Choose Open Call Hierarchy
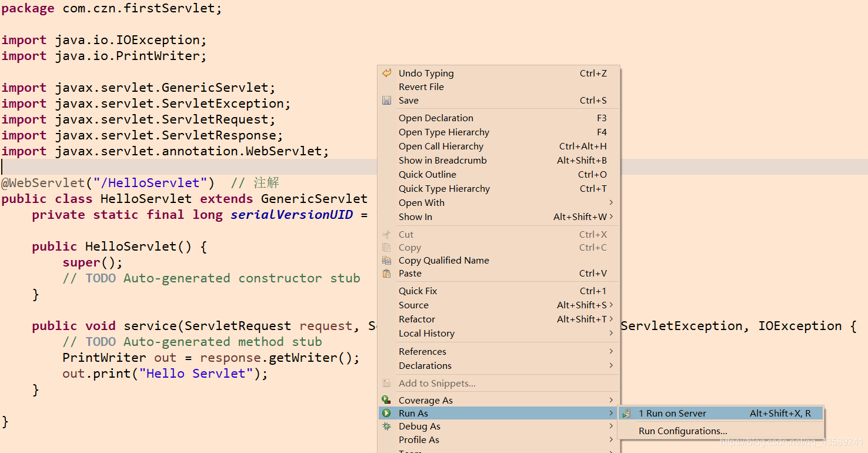 coord(499,146)
